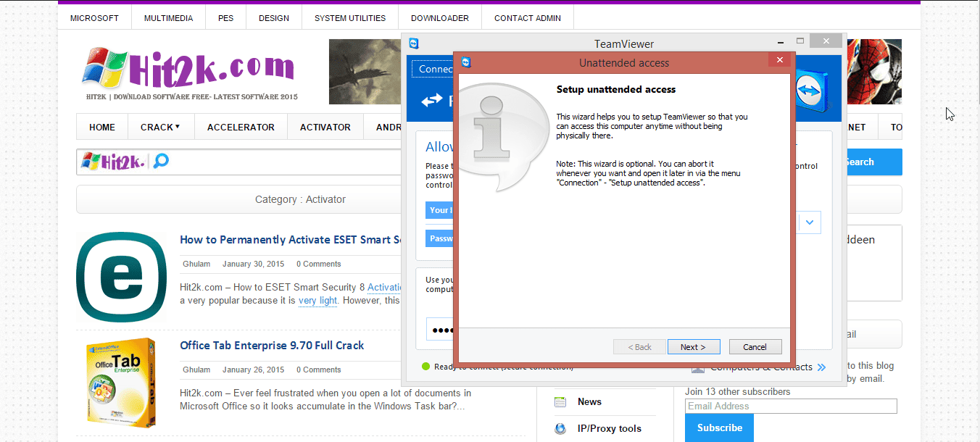Open the ACCELERATOR navigation tab
This screenshot has width=980, height=442.
click(241, 127)
